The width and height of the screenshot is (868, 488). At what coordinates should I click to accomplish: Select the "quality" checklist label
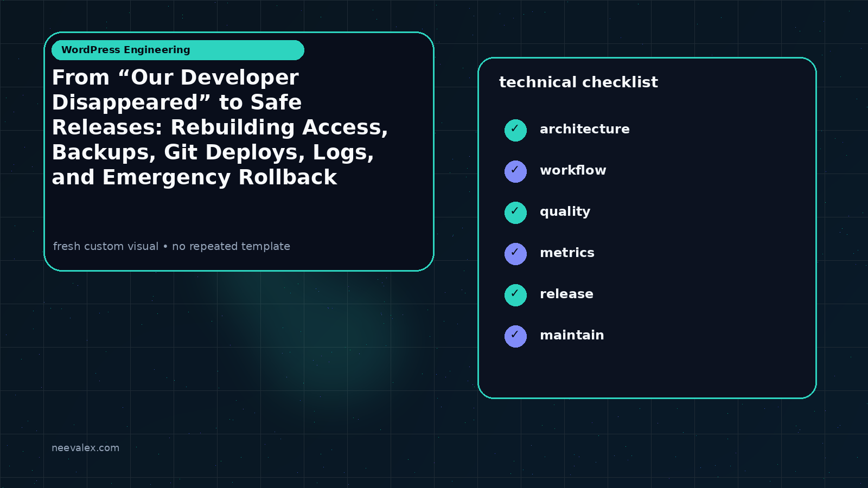point(565,212)
